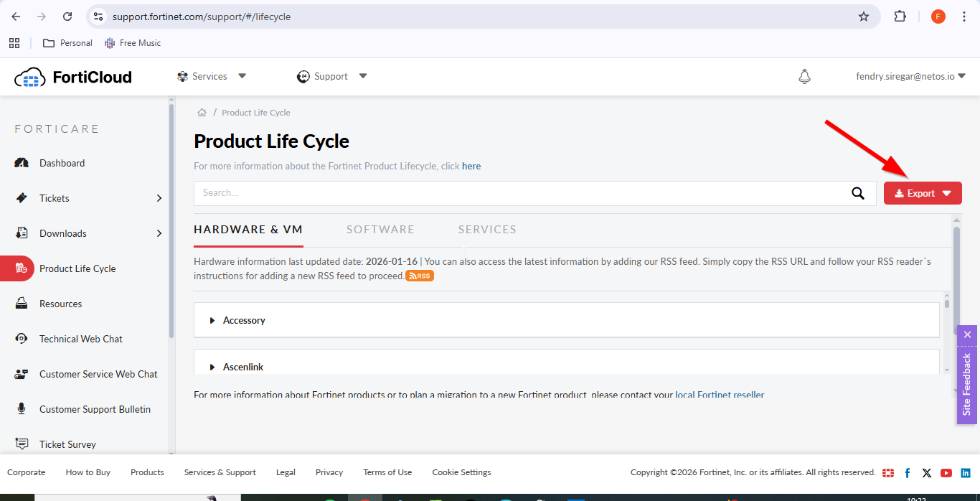Reload the page in the browser
The height and width of the screenshot is (501, 980).
click(x=67, y=17)
